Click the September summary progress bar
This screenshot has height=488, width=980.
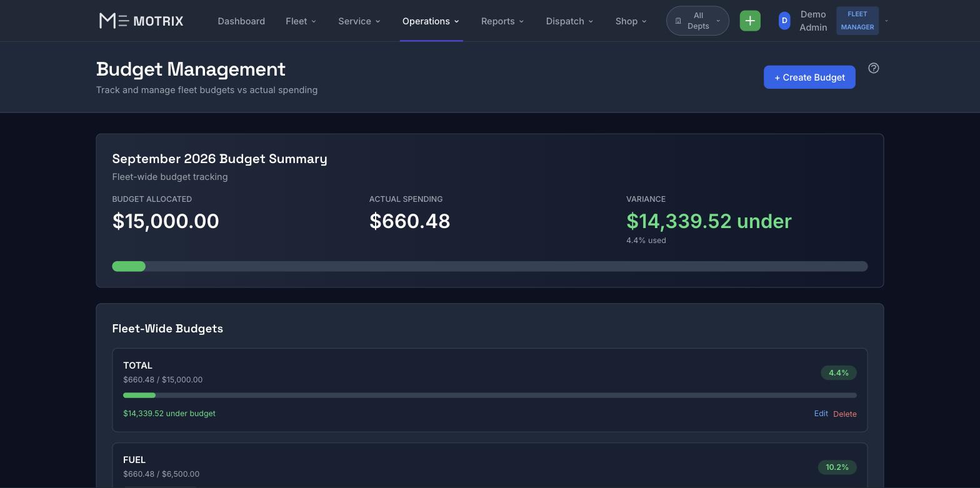coord(490,266)
